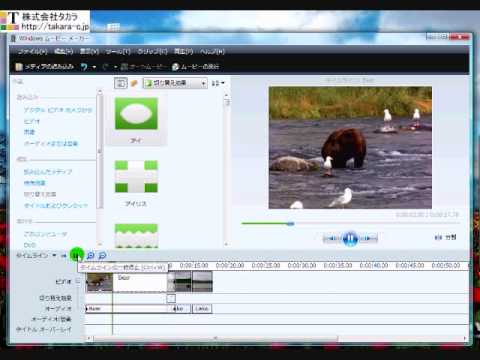Open the 切り替え効果 collection dropdown

point(175,83)
